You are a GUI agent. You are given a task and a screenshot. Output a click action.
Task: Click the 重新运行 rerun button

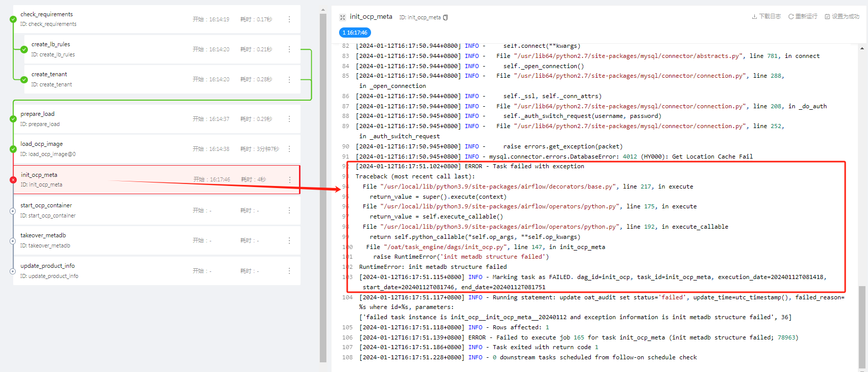click(x=803, y=17)
